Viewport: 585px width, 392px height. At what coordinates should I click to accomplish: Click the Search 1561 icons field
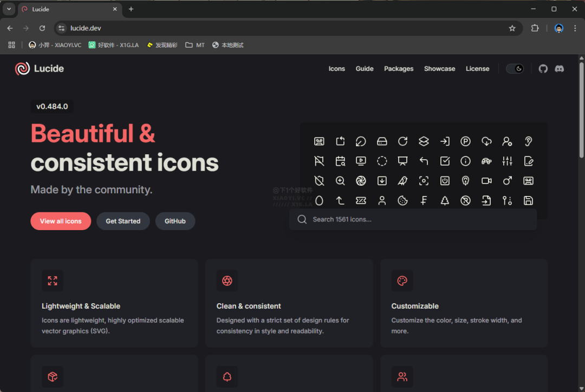point(413,219)
